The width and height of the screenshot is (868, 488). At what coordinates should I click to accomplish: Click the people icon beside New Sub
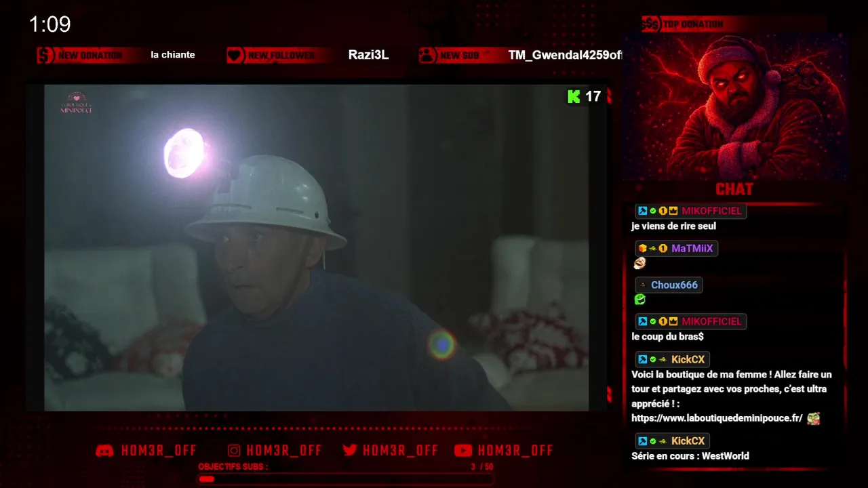point(427,55)
